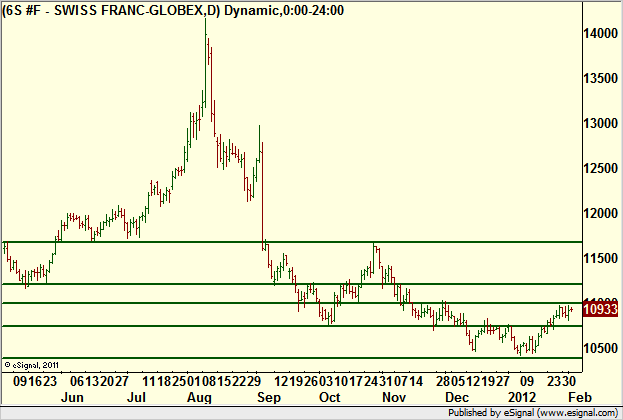Click the 12500 price axis label
The height and width of the screenshot is (420, 623).
click(600, 168)
